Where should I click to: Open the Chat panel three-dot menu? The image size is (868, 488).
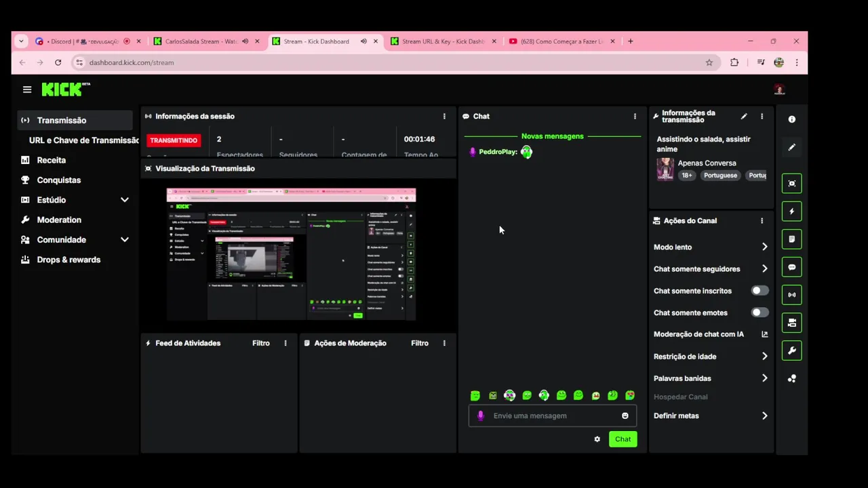coord(635,117)
